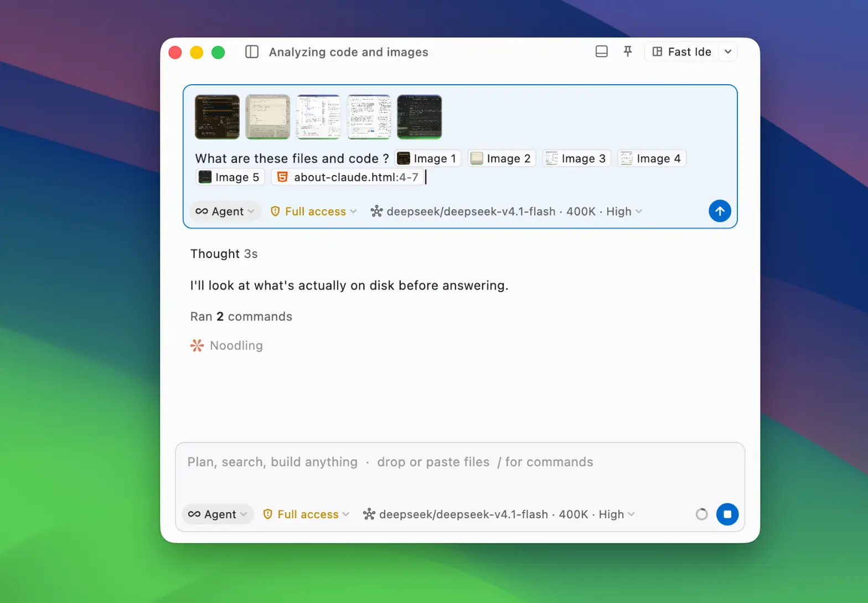This screenshot has width=868, height=603.
Task: Select the Image 5 attachment chip
Action: 230,177
